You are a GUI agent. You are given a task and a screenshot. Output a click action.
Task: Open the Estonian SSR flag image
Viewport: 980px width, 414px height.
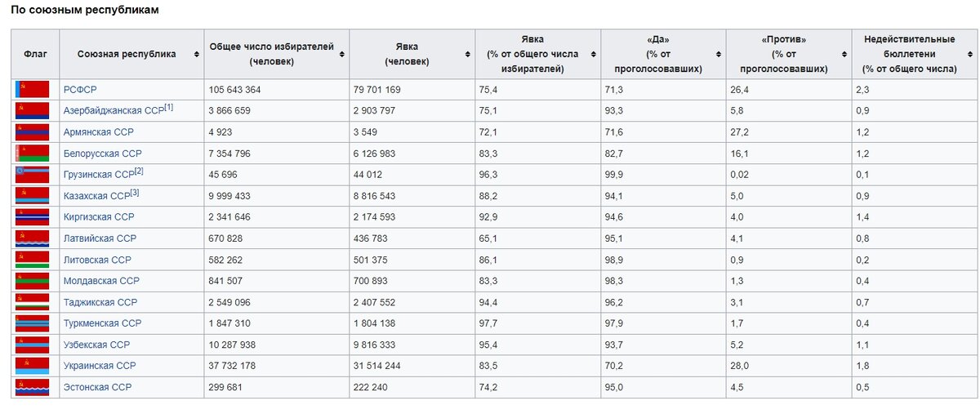point(33,387)
